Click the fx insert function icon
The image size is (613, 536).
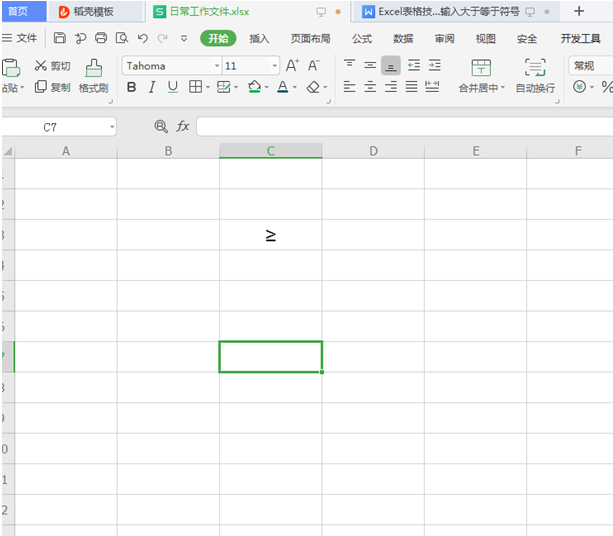[183, 126]
